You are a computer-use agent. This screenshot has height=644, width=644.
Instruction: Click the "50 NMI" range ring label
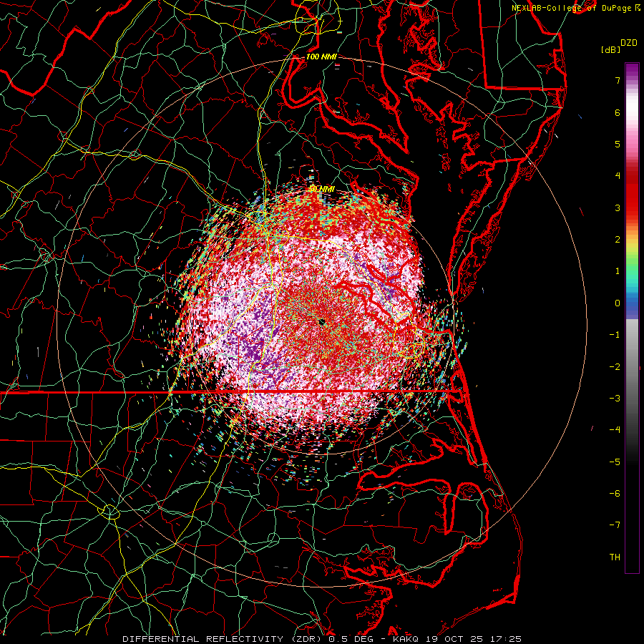click(x=321, y=190)
